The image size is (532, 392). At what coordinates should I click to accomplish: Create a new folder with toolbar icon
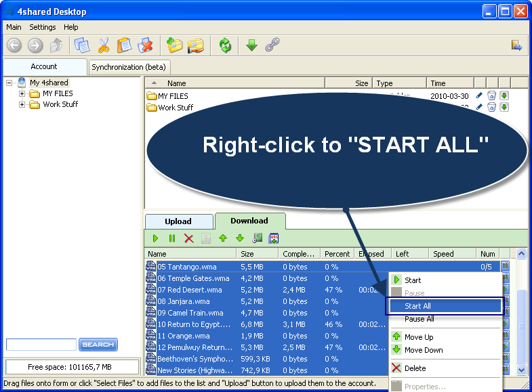click(x=174, y=45)
